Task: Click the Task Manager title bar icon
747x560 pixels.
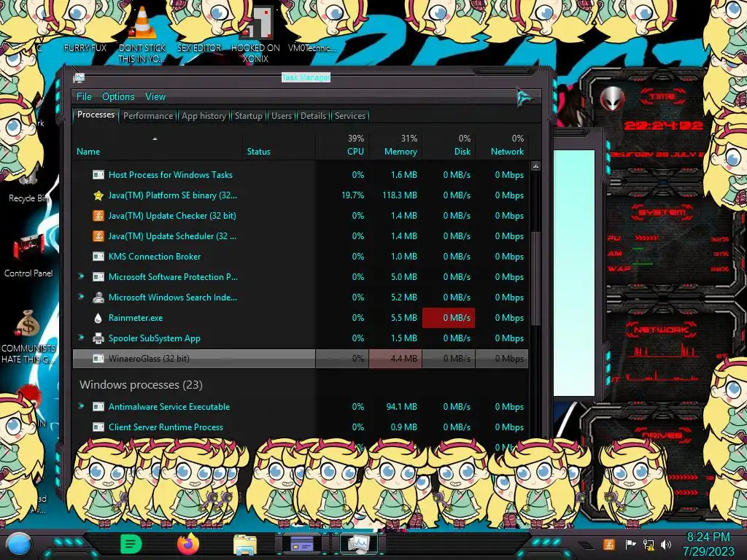Action: (x=79, y=77)
